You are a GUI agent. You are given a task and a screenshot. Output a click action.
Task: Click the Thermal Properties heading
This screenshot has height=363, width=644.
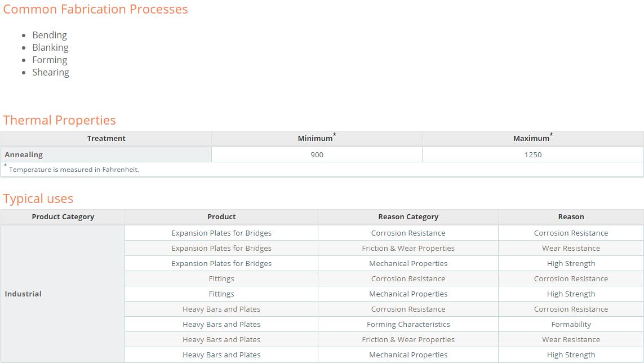[x=59, y=120]
